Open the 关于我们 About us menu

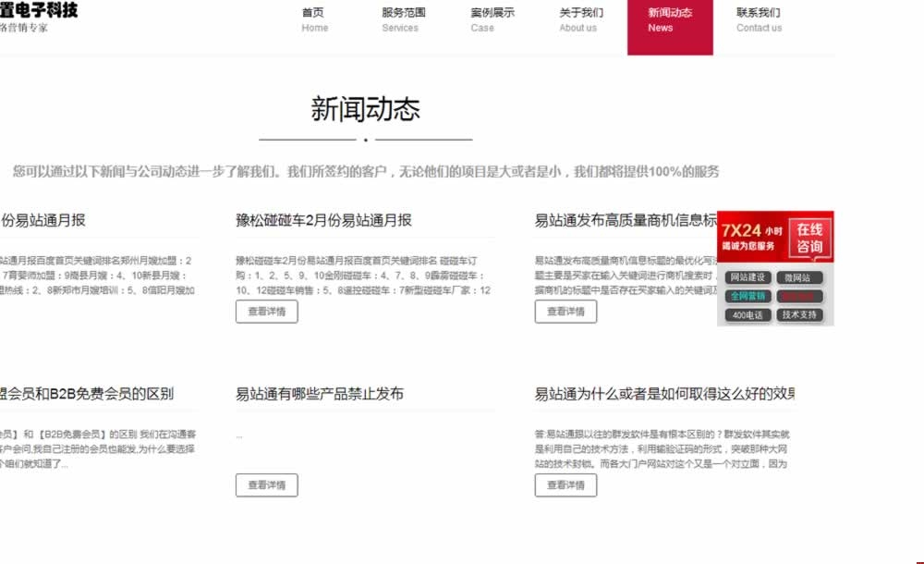[x=578, y=20]
